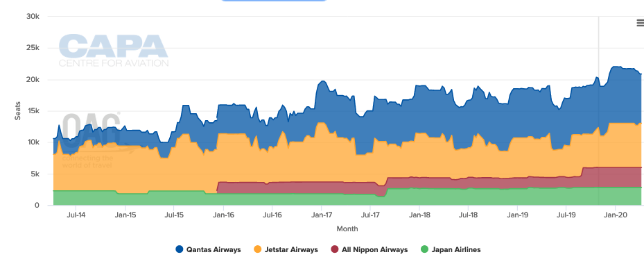
Task: Click the Jul-14 x-axis label
Action: coord(75,215)
